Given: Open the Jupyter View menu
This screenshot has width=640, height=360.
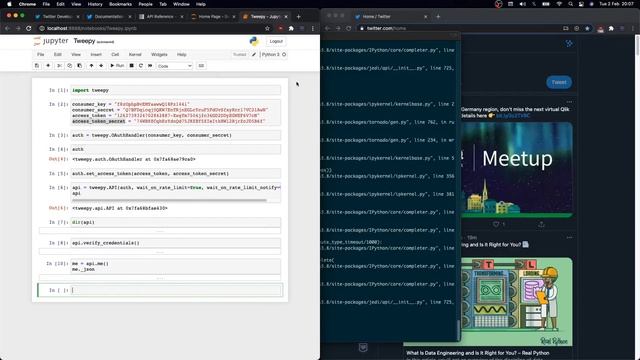Looking at the screenshot, I should coord(76,54).
